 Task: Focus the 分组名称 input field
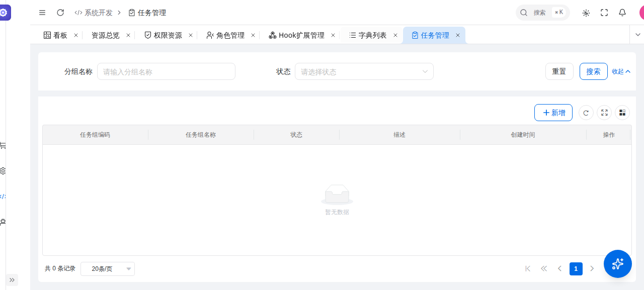(x=166, y=71)
